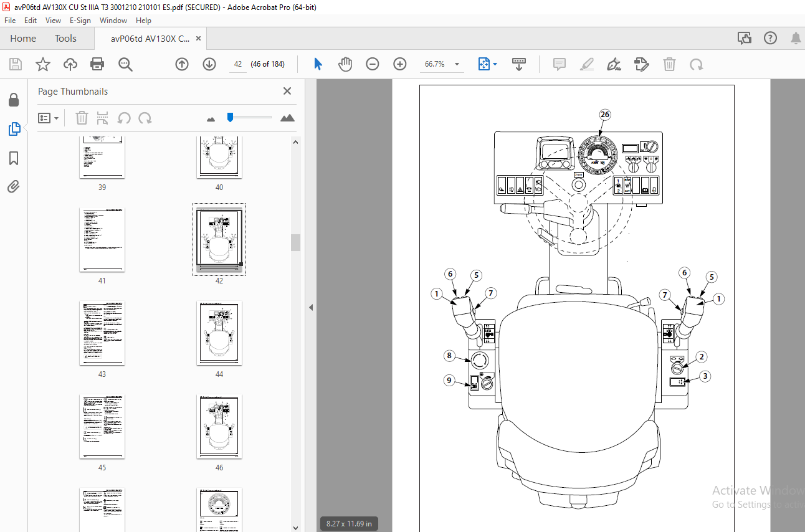Viewport: 805px width, 532px height.
Task: Open the E-Sign menu
Action: tap(80, 21)
